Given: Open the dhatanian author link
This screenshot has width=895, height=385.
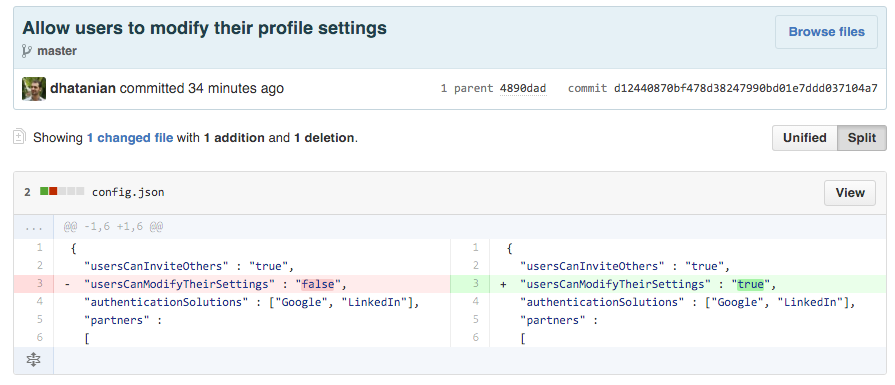Looking at the screenshot, I should [83, 88].
